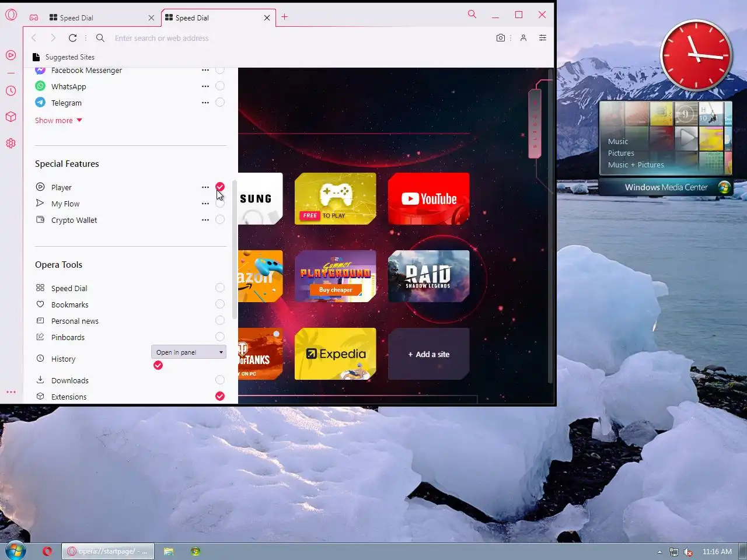The image size is (747, 560).
Task: Go forward with the forward arrow
Action: click(x=53, y=38)
